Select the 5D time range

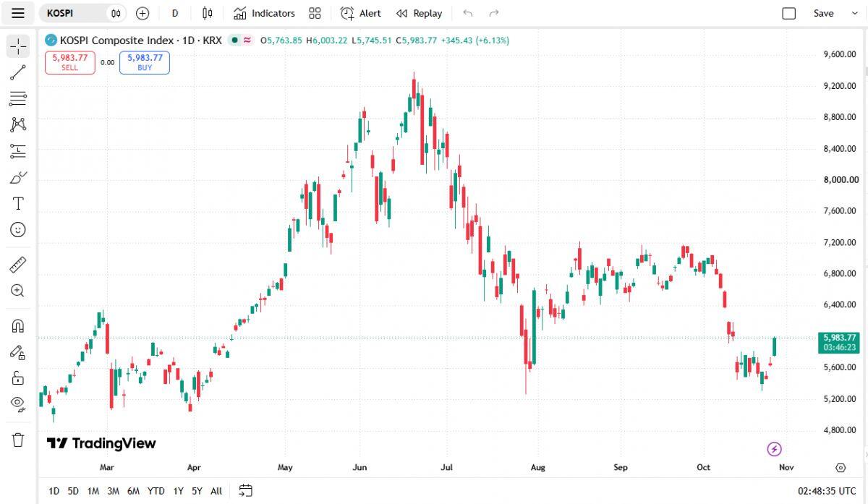point(73,491)
